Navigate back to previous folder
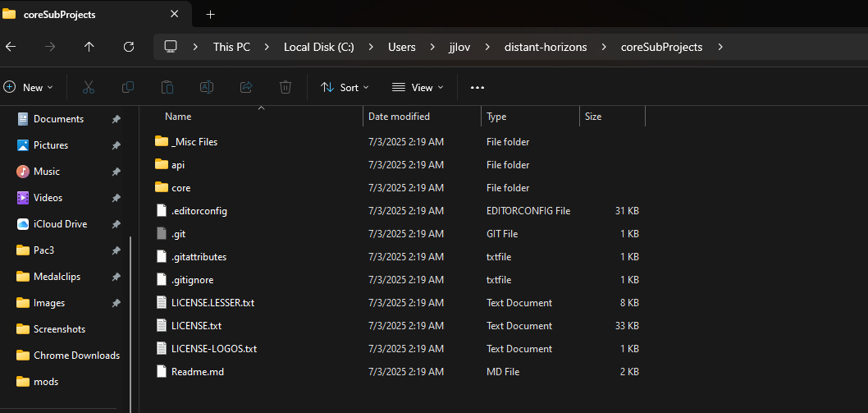This screenshot has width=868, height=413. [11, 47]
